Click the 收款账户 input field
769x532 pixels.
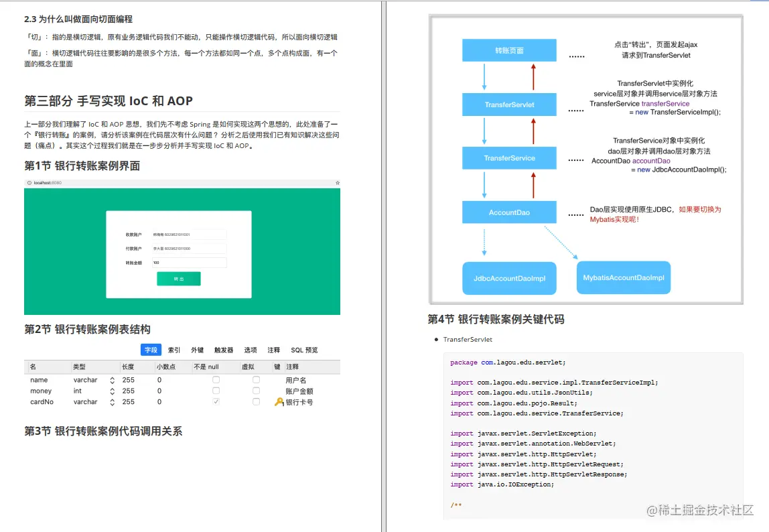[189, 235]
